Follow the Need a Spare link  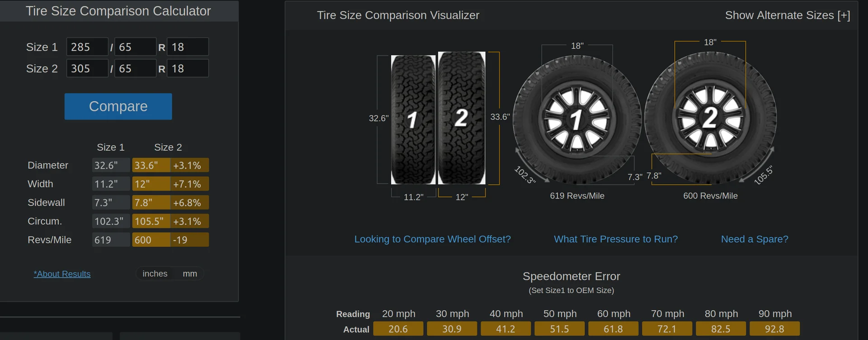(755, 239)
